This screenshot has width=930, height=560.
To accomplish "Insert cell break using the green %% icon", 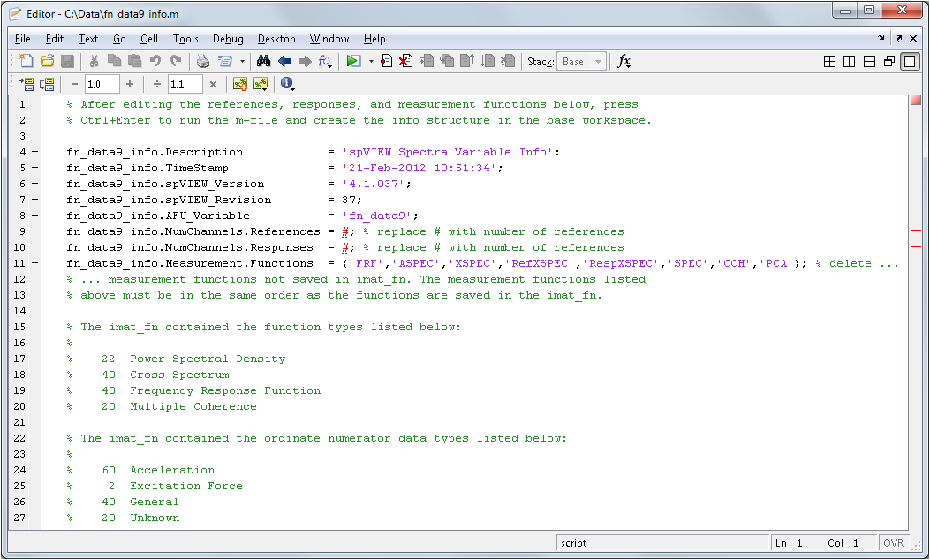I will click(240, 84).
